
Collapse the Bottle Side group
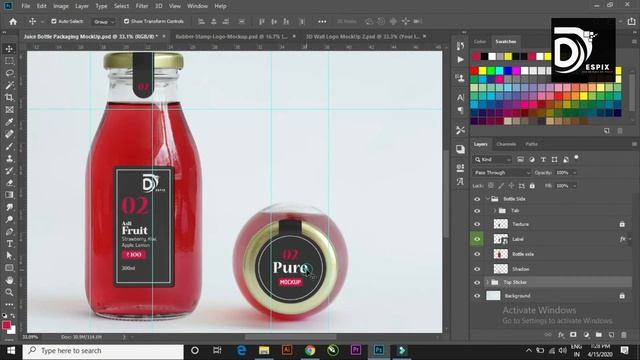coord(487,199)
